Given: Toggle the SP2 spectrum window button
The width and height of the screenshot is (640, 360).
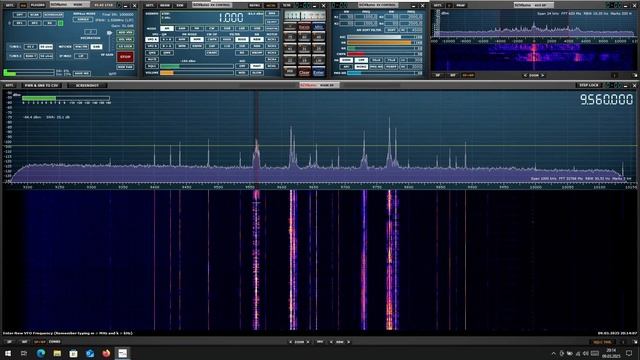Looking at the screenshot, I should click(34, 23).
